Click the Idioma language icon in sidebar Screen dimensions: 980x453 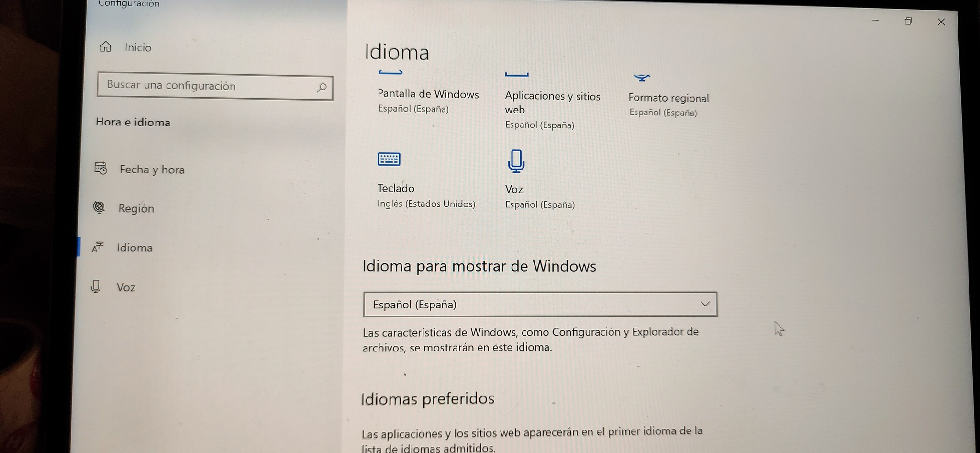(x=98, y=247)
